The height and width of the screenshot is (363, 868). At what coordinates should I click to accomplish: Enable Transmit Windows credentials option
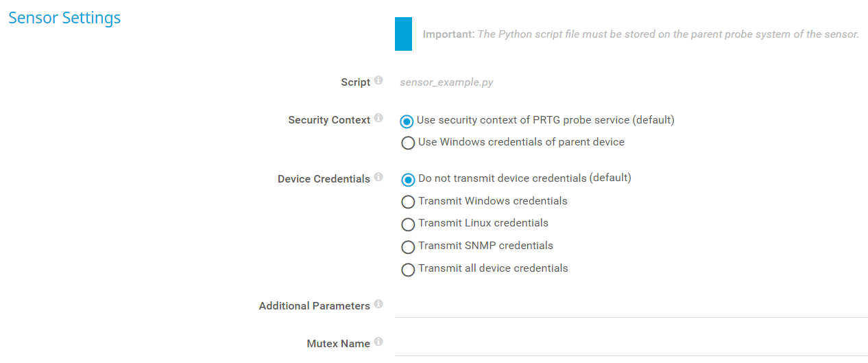(408, 202)
